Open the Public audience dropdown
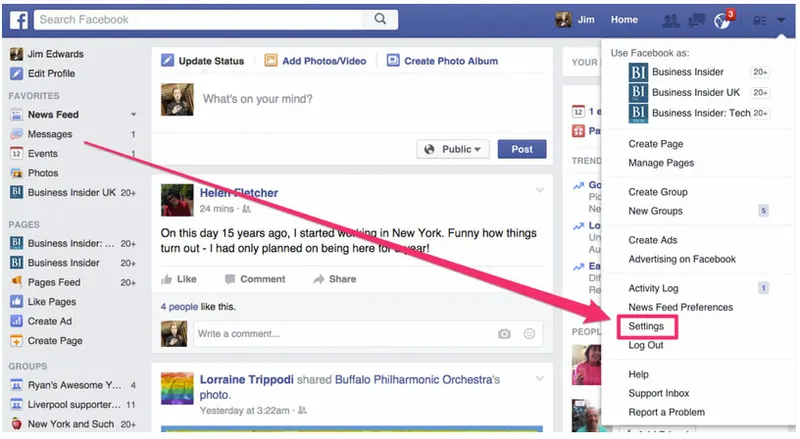Viewport: 800px width, 439px height. coord(453,149)
